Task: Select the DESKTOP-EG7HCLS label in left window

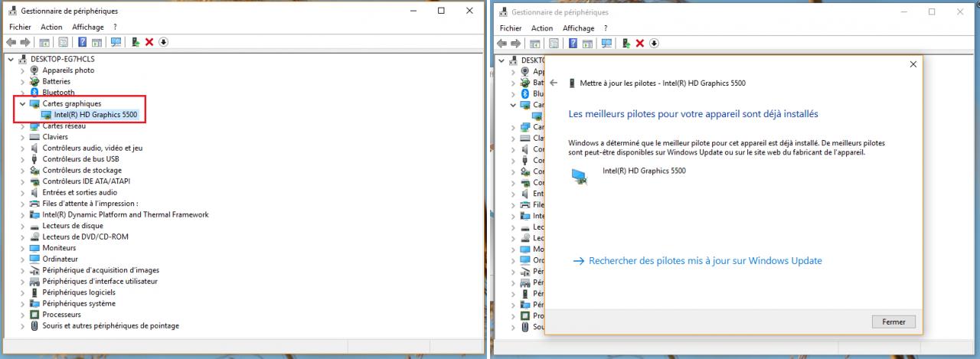Action: tap(63, 59)
